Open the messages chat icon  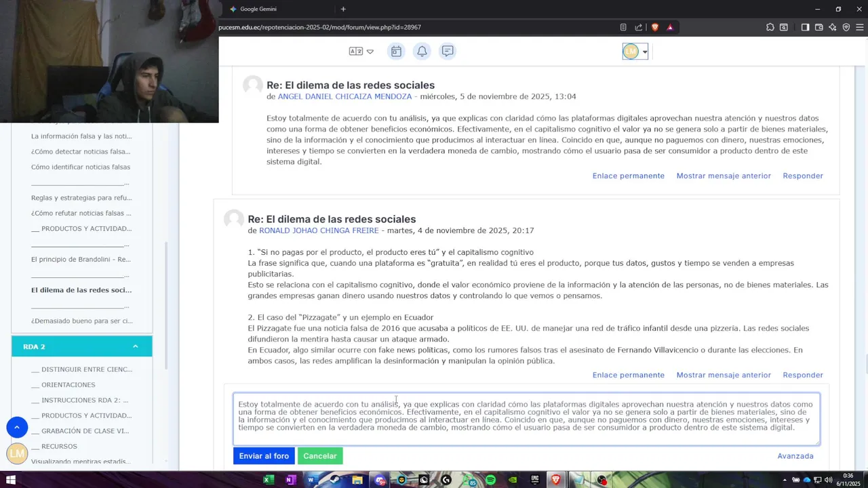[x=448, y=52]
